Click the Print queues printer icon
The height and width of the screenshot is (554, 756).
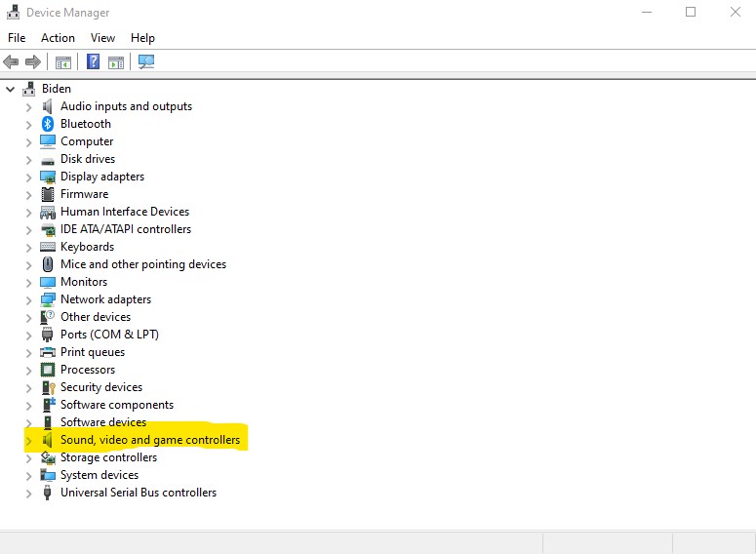coord(48,352)
